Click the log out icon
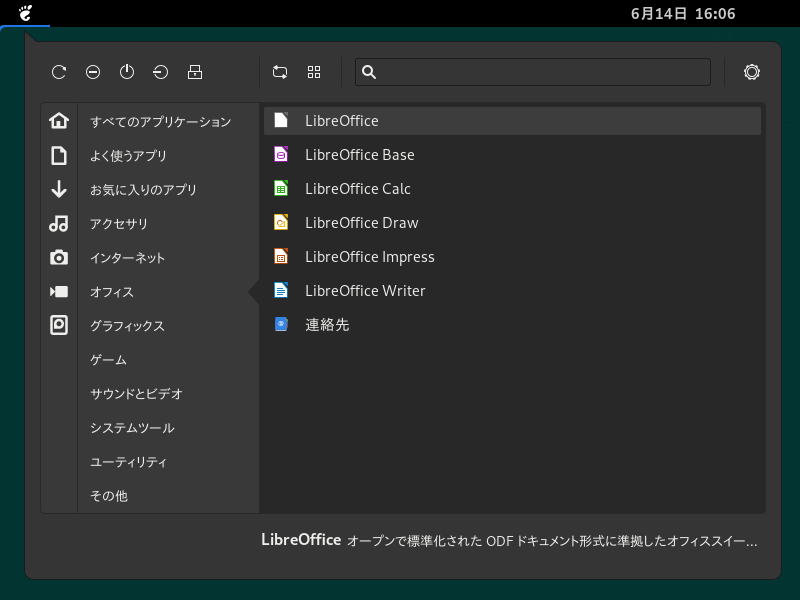The height and width of the screenshot is (600, 800). pos(161,72)
